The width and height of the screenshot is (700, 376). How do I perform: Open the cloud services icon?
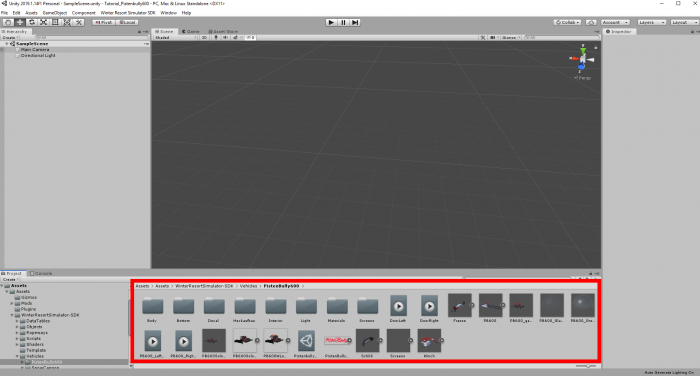coord(591,22)
